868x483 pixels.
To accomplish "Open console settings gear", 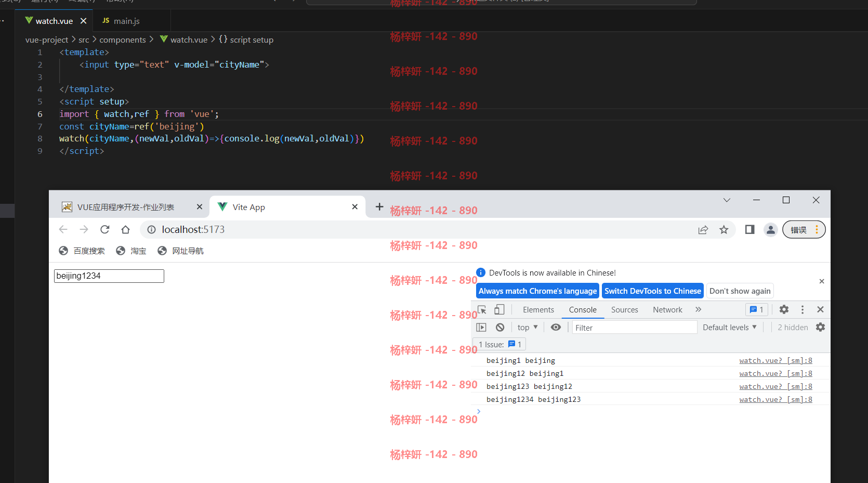I will tap(820, 327).
